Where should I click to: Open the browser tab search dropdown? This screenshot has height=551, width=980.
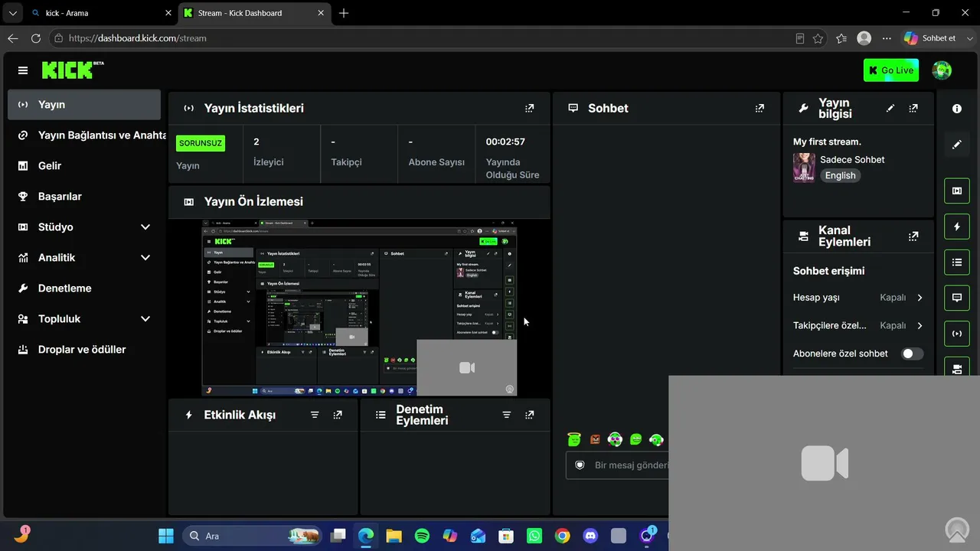point(12,13)
